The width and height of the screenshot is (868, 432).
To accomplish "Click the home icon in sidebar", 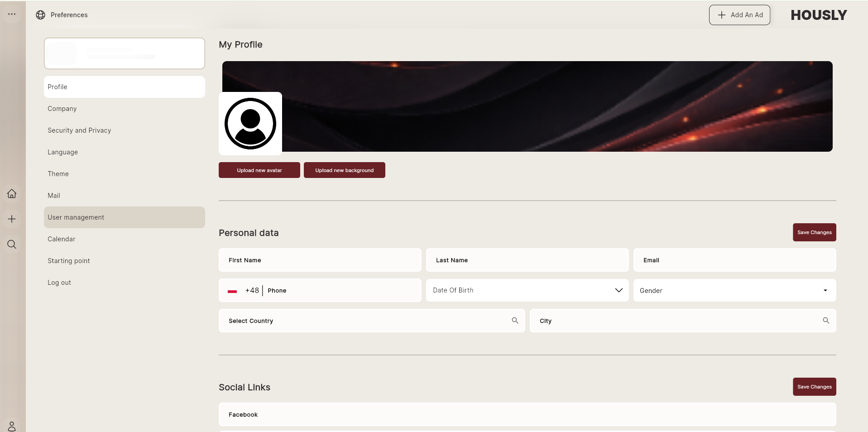I will 12,193.
